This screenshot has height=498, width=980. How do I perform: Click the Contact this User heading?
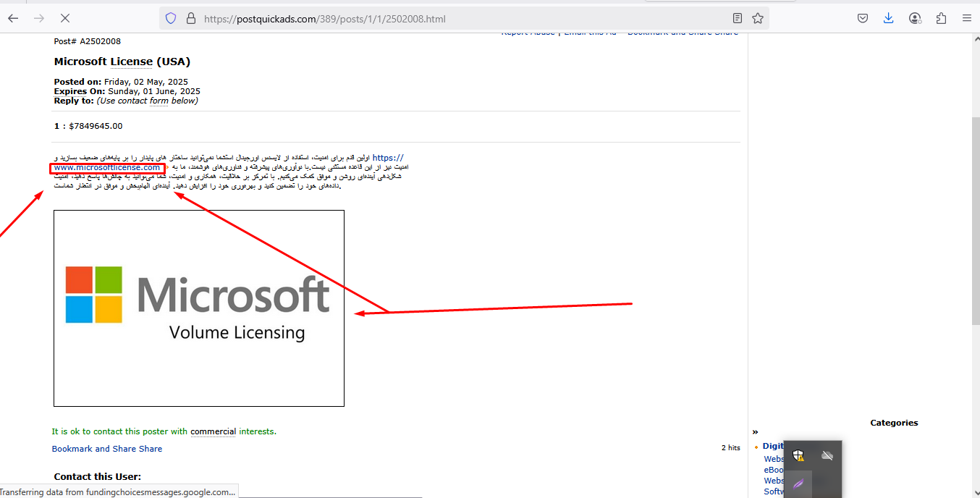tap(98, 476)
